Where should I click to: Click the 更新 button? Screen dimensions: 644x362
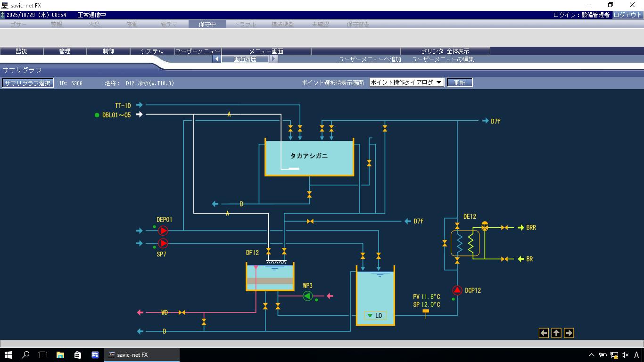click(459, 82)
